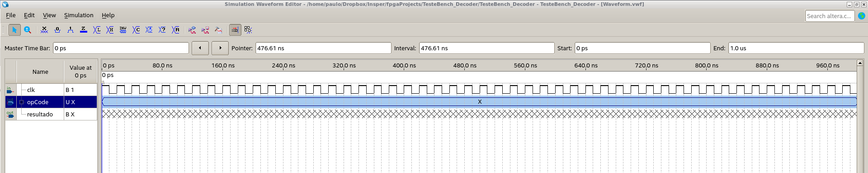This screenshot has width=868, height=173.
Task: Move the master time bar to the next transition
Action: click(x=220, y=48)
